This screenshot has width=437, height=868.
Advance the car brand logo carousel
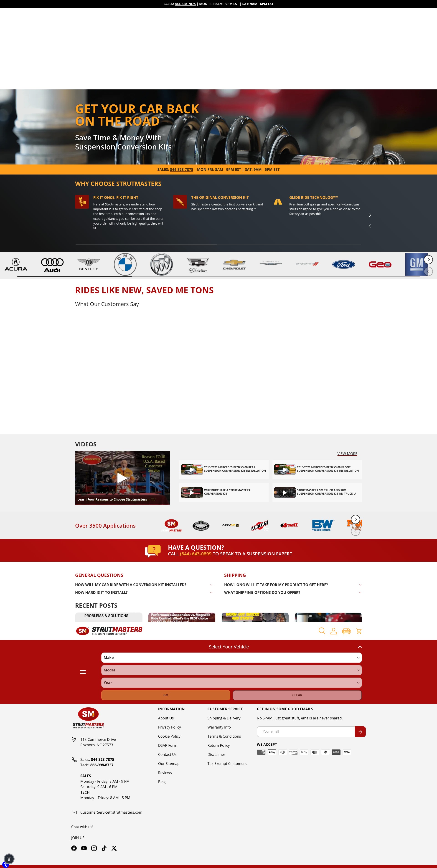point(428,259)
